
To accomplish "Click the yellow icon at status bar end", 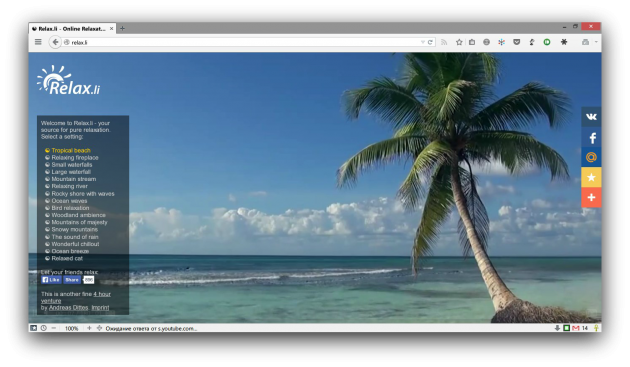I will 597,328.
